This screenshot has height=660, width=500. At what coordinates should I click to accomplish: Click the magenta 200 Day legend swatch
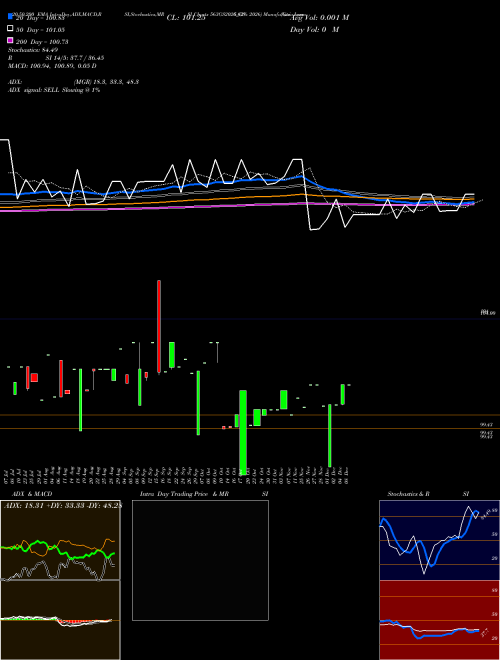tap(10, 40)
